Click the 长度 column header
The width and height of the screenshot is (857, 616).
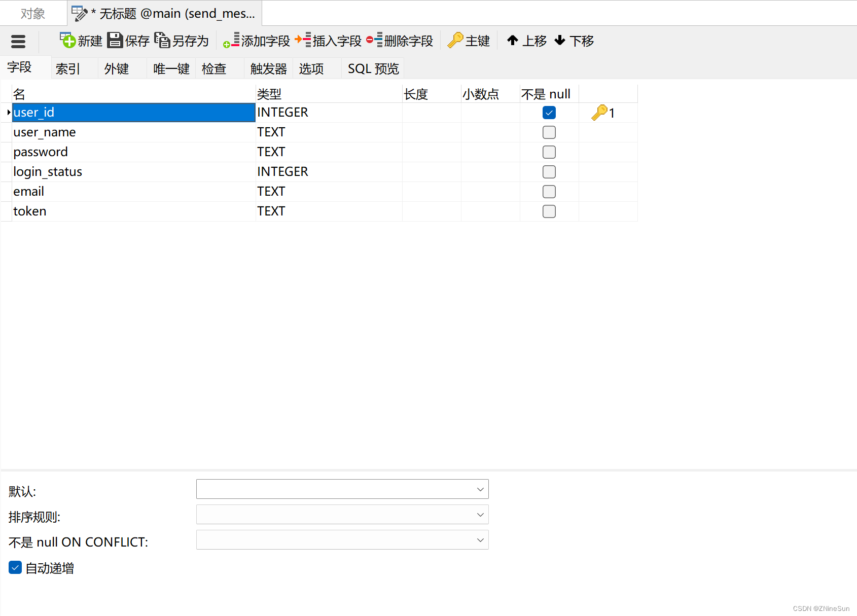[432, 94]
